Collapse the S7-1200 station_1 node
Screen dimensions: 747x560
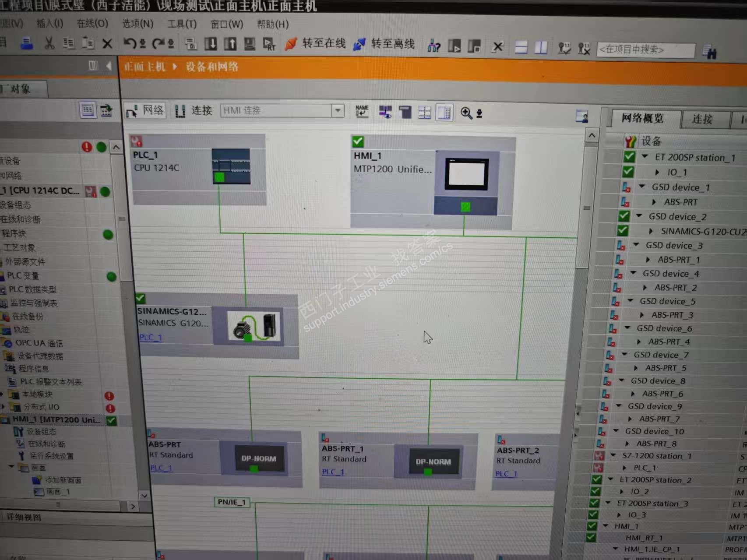[613, 455]
